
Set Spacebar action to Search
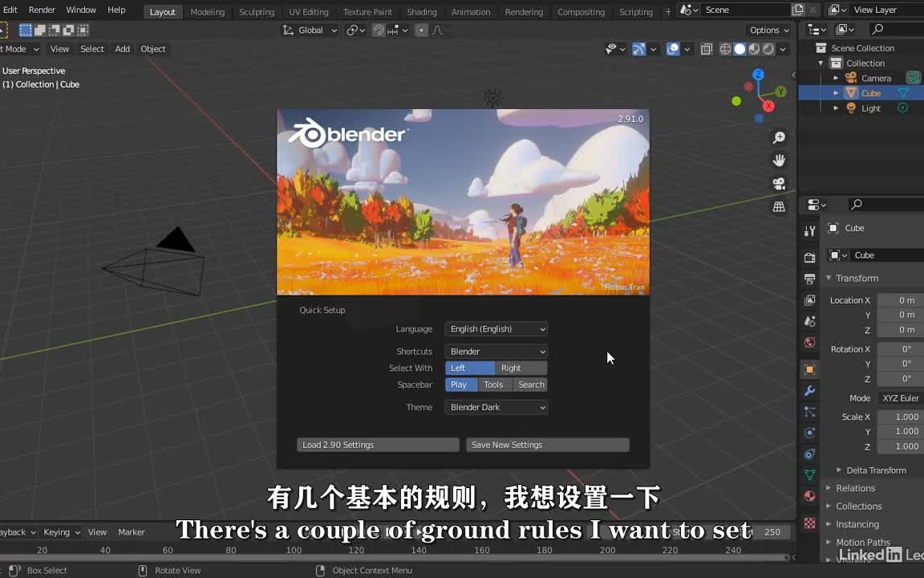pyautogui.click(x=531, y=385)
